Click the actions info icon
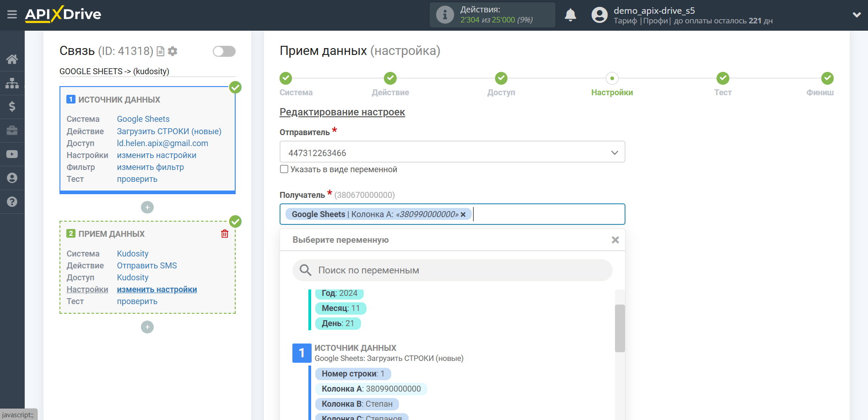Screen dimensions: 868x420 tap(445, 15)
